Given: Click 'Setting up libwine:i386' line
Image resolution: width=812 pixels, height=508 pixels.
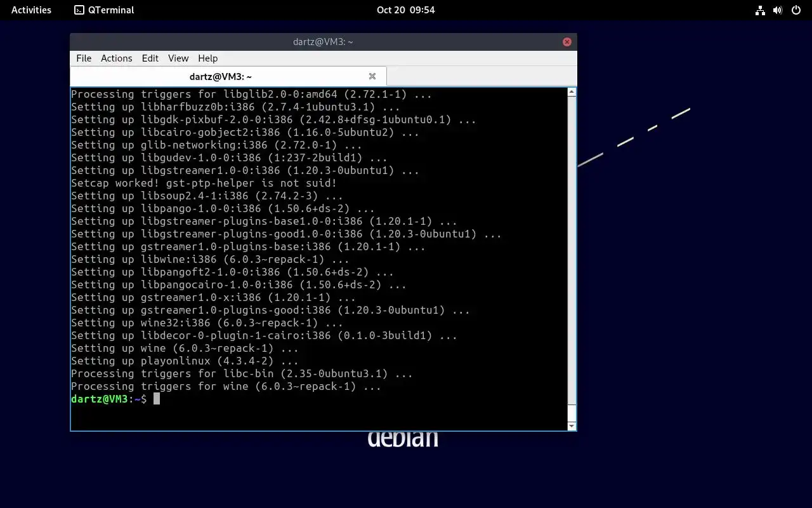Looking at the screenshot, I should pos(210,259).
